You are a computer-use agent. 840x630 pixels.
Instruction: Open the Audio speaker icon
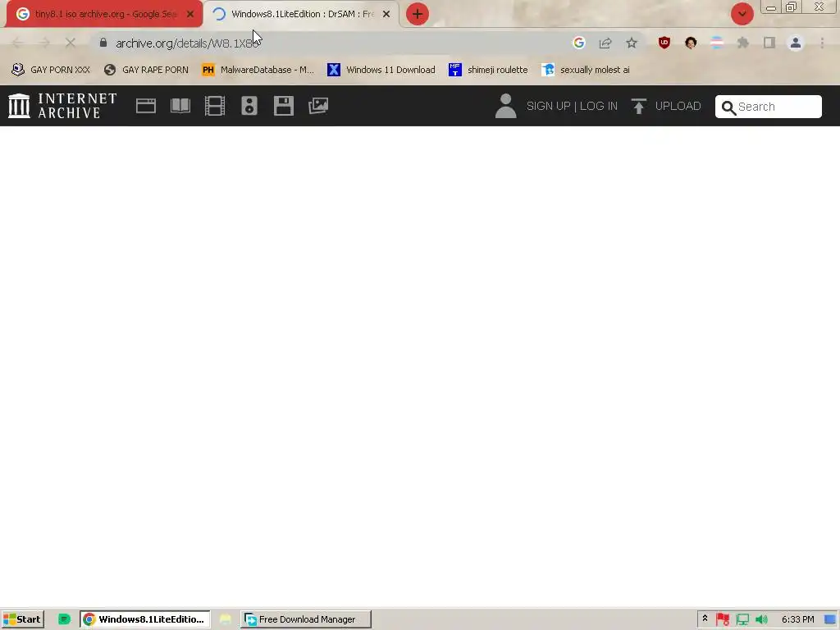pyautogui.click(x=249, y=106)
